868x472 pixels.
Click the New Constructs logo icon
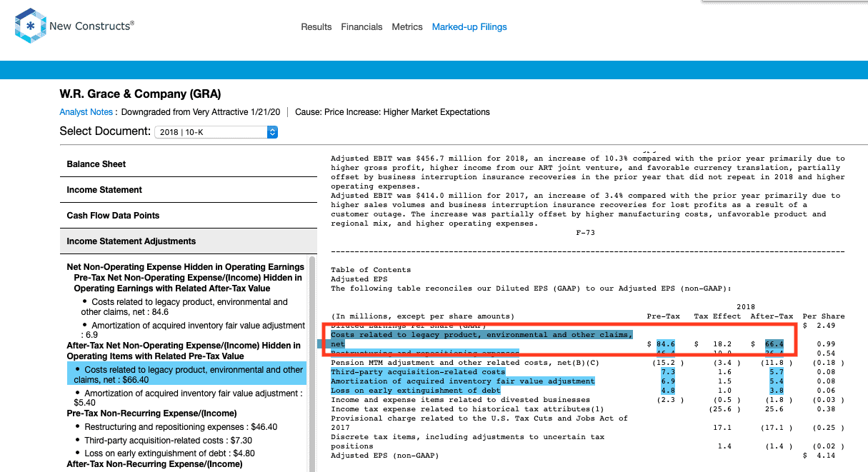[29, 26]
